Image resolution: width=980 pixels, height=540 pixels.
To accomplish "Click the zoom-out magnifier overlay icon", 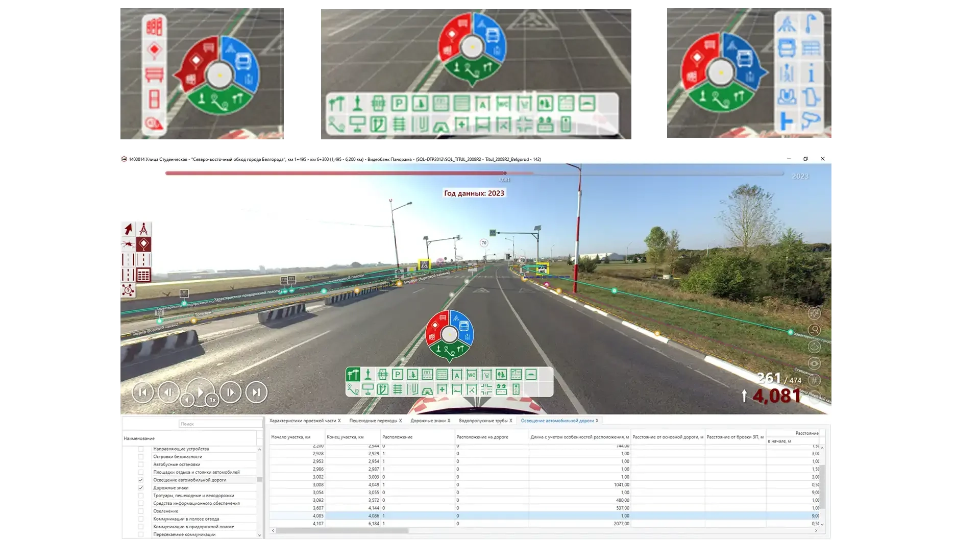I will click(x=814, y=330).
